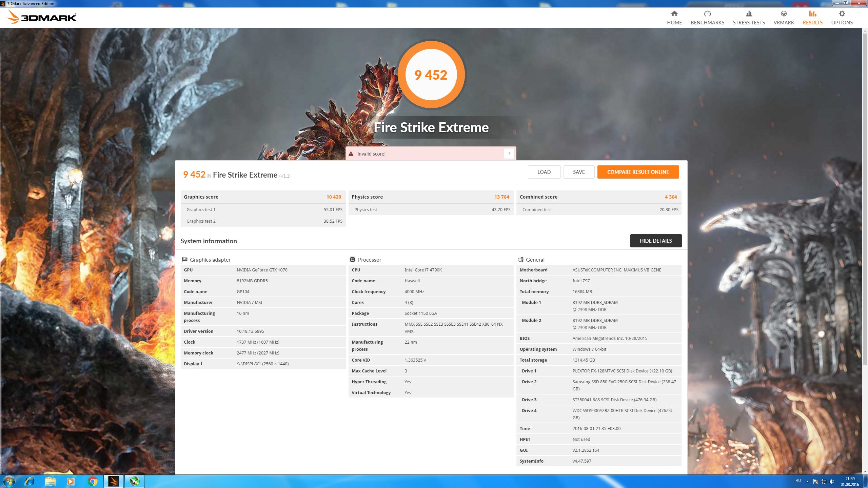The height and width of the screenshot is (488, 868).
Task: Open Stress Tests section
Action: point(749,17)
